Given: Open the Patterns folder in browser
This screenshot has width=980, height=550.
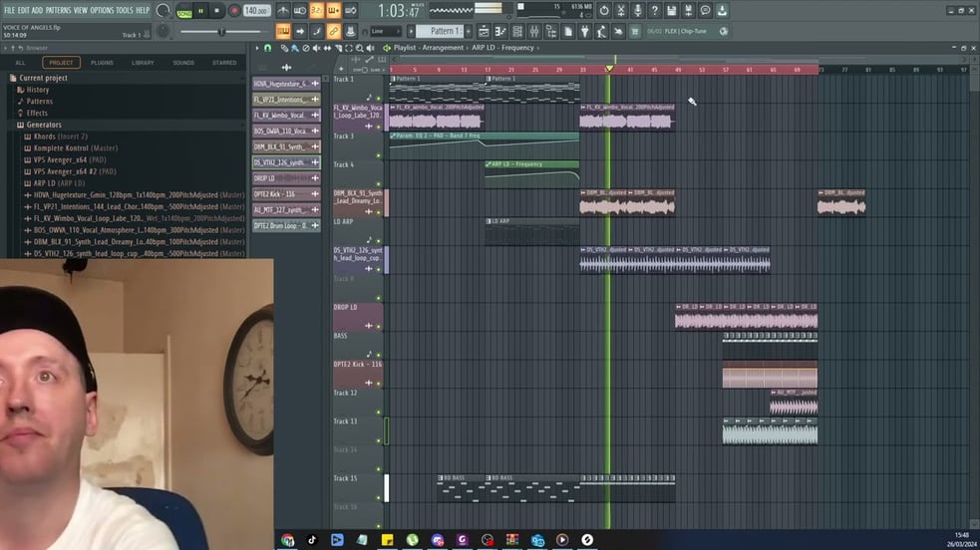Looking at the screenshot, I should coord(39,102).
